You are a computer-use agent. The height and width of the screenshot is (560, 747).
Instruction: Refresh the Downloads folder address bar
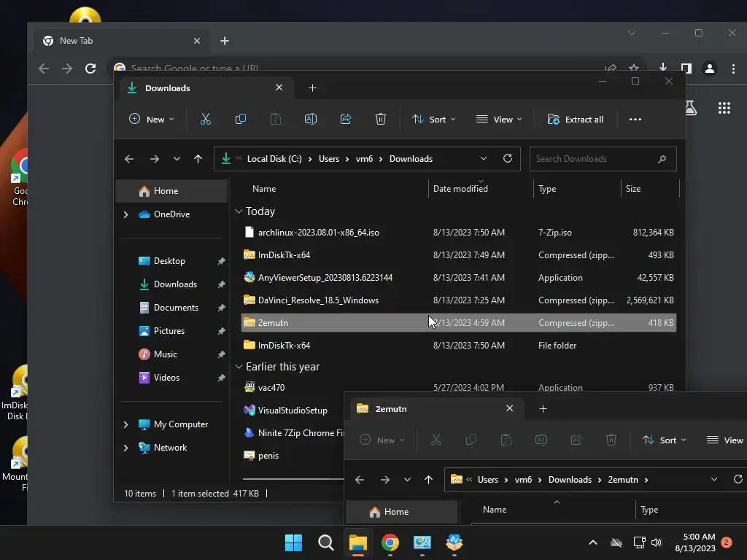pyautogui.click(x=508, y=158)
